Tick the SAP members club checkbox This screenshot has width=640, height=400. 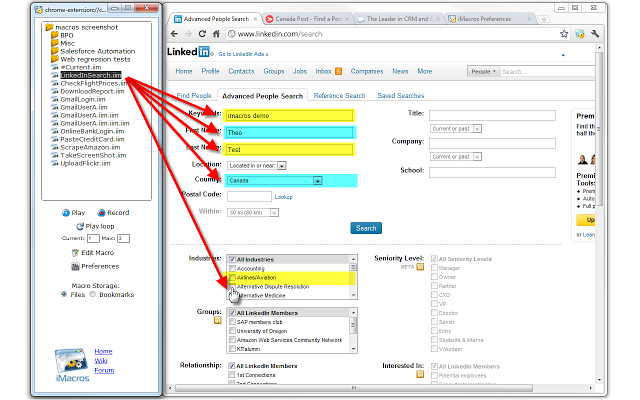click(x=233, y=322)
